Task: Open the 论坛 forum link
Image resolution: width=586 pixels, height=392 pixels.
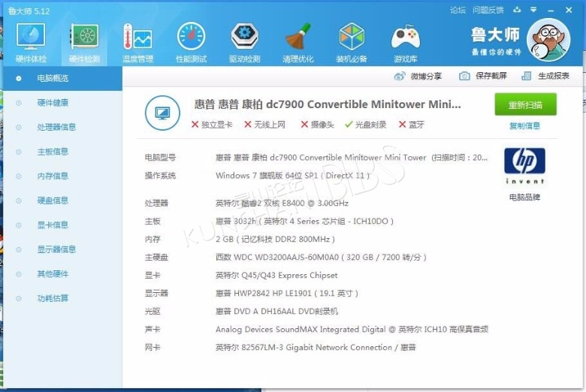Action: (458, 11)
